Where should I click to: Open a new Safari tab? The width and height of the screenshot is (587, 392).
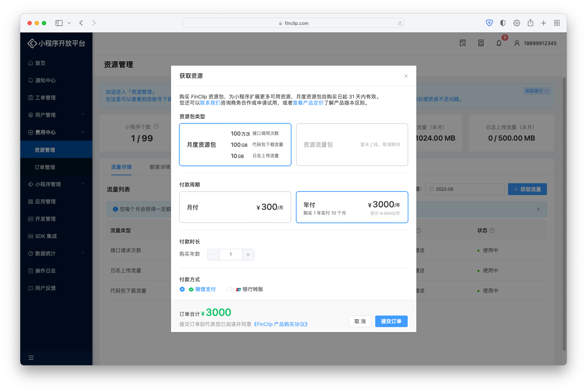pyautogui.click(x=544, y=23)
